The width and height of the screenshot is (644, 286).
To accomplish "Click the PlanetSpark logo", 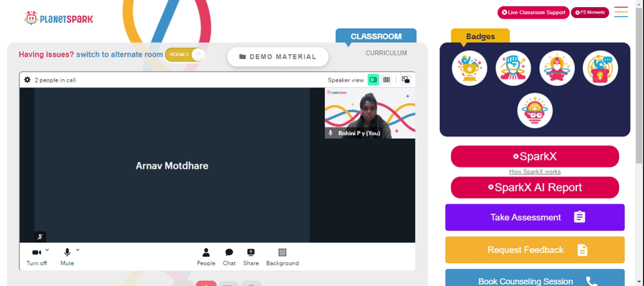I will pyautogui.click(x=59, y=19).
